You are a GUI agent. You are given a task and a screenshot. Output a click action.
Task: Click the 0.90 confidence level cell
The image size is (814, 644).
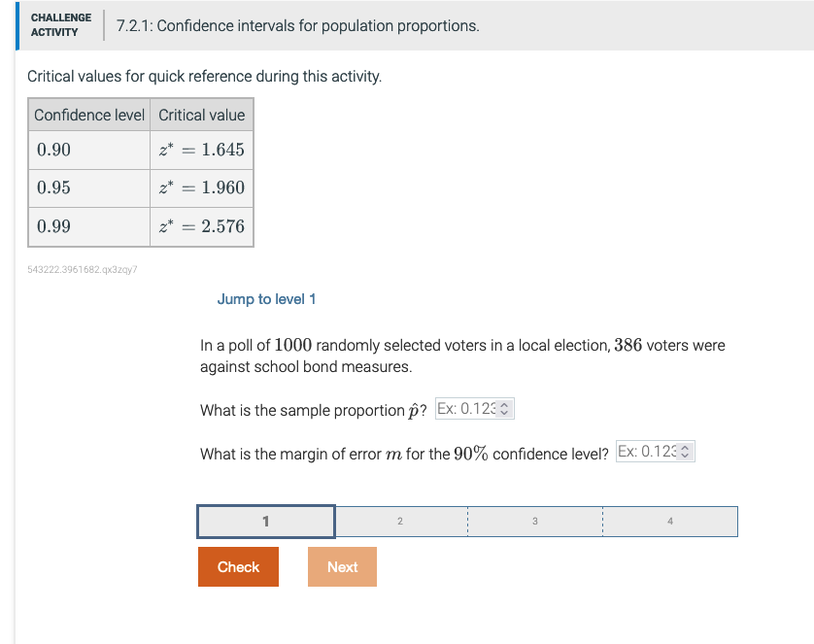(89, 150)
